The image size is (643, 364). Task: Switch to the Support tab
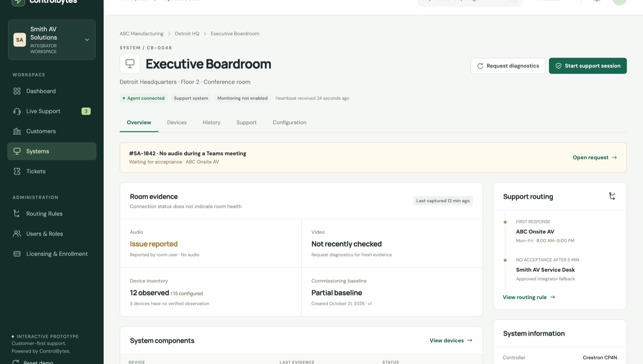pyautogui.click(x=246, y=122)
